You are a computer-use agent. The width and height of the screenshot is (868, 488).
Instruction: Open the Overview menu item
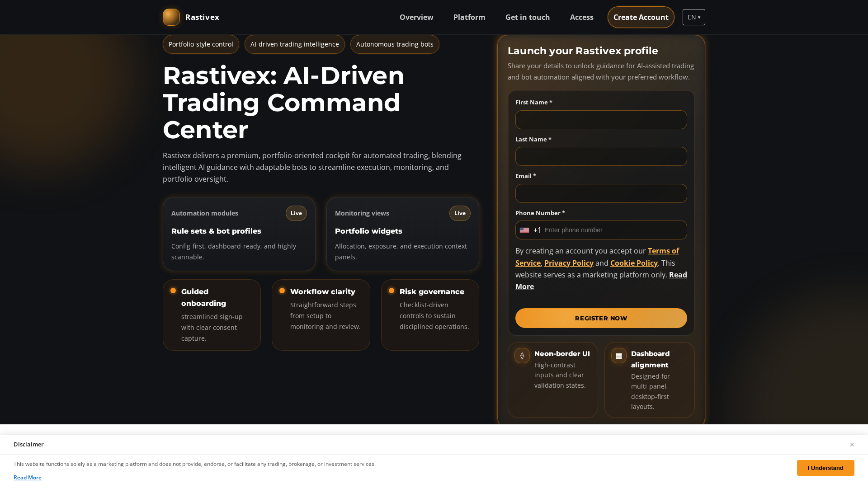tap(416, 17)
